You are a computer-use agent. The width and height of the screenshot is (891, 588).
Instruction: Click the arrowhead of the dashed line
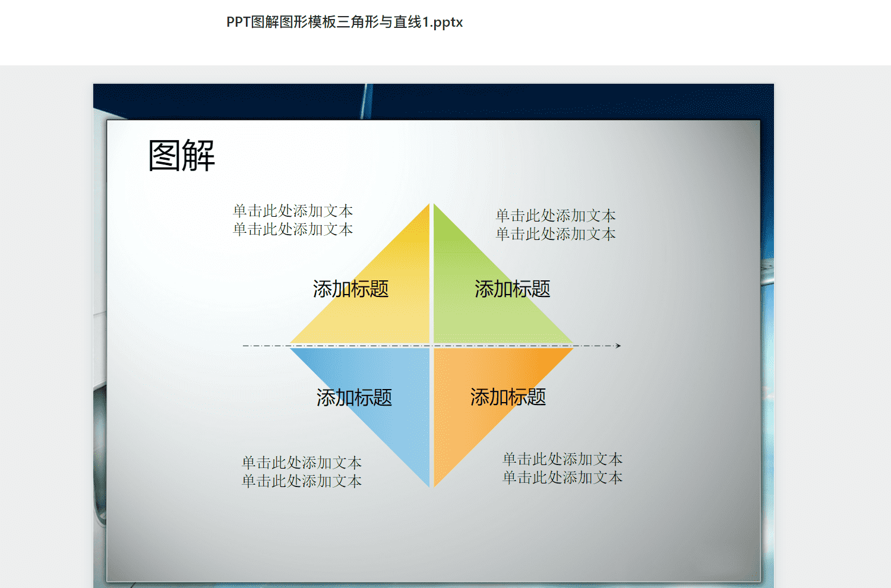tap(618, 346)
